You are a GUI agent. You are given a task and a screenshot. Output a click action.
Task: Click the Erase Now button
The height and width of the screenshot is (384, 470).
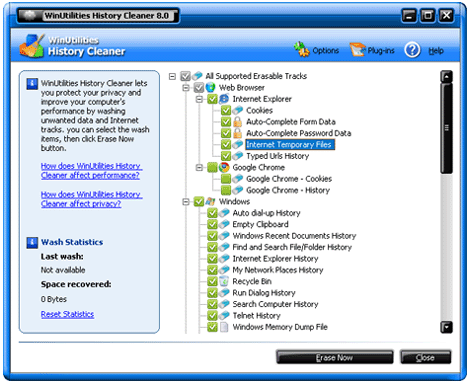pyautogui.click(x=334, y=357)
